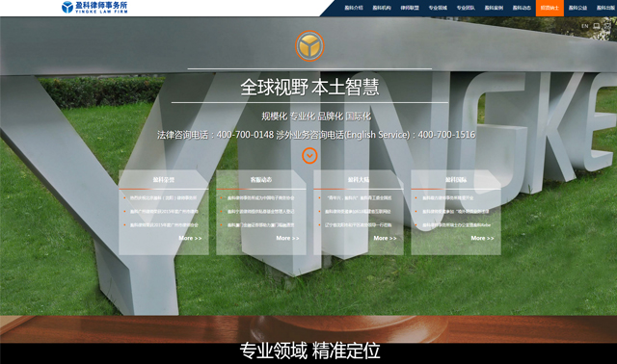Click More >> in the 盈科荣誉 card
This screenshot has height=364, width=617.
pos(190,238)
